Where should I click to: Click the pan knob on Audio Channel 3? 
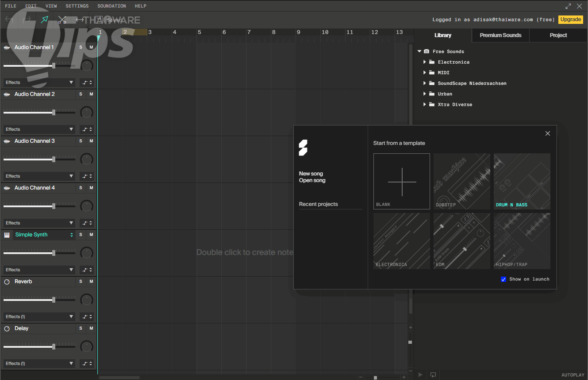[x=87, y=159]
